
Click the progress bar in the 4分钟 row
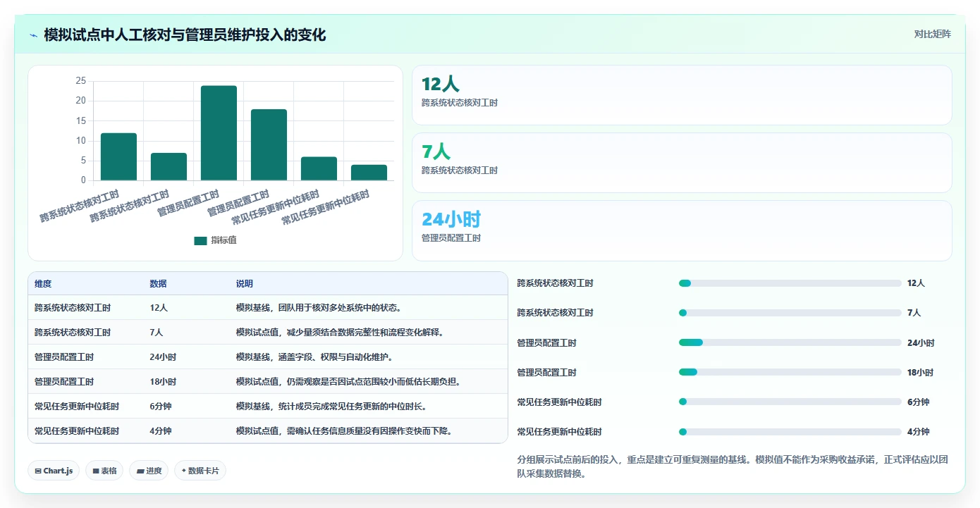790,431
